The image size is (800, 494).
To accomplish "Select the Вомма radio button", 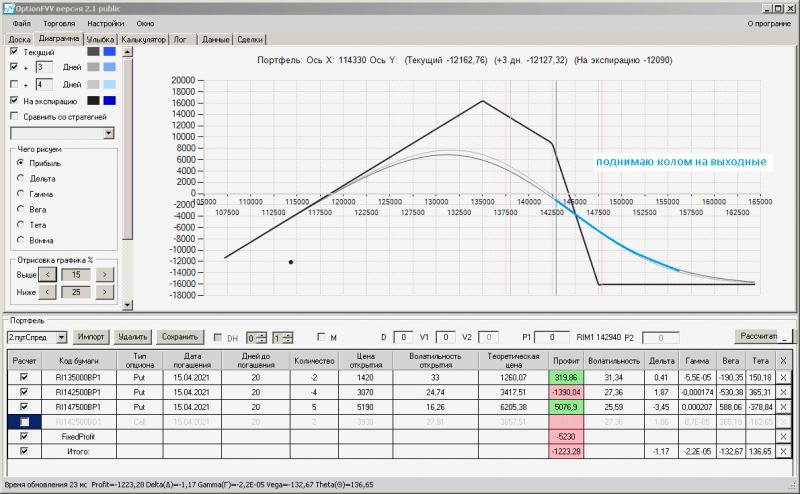I will click(20, 239).
